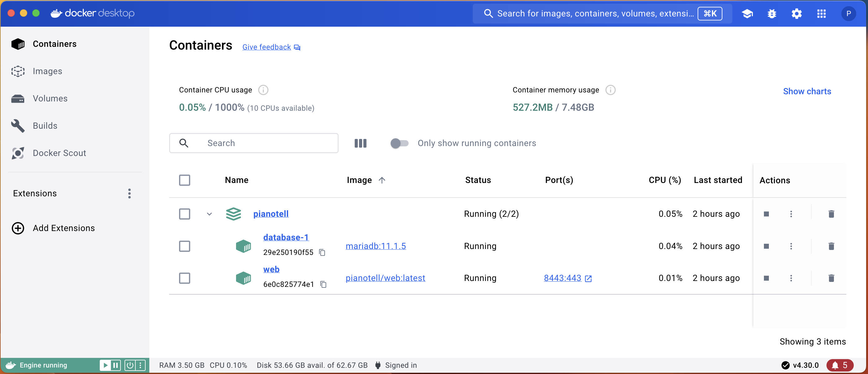
Task: Check the select-all containers checkbox
Action: pyautogui.click(x=184, y=180)
